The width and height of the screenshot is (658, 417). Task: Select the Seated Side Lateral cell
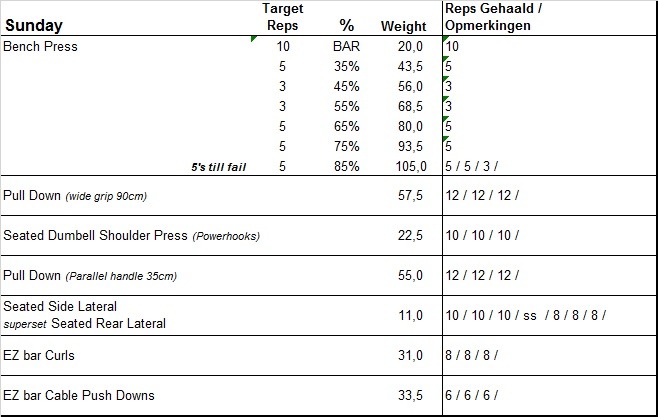coord(60,306)
